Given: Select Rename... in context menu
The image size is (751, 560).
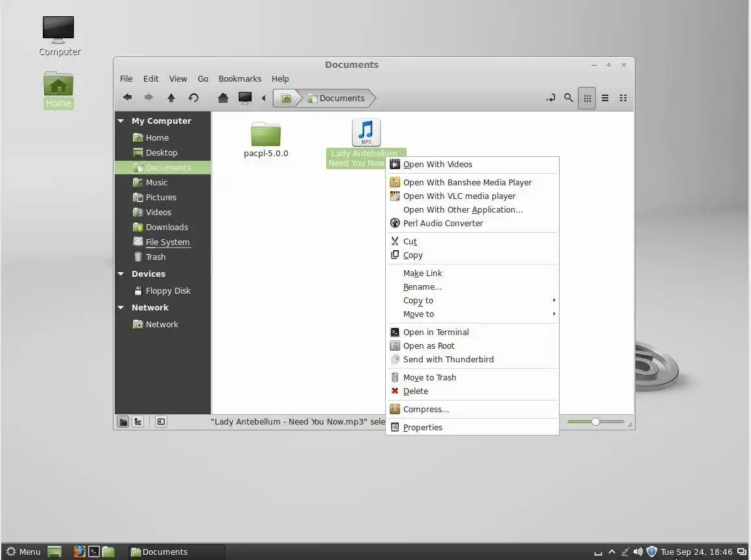Looking at the screenshot, I should 472,286.
